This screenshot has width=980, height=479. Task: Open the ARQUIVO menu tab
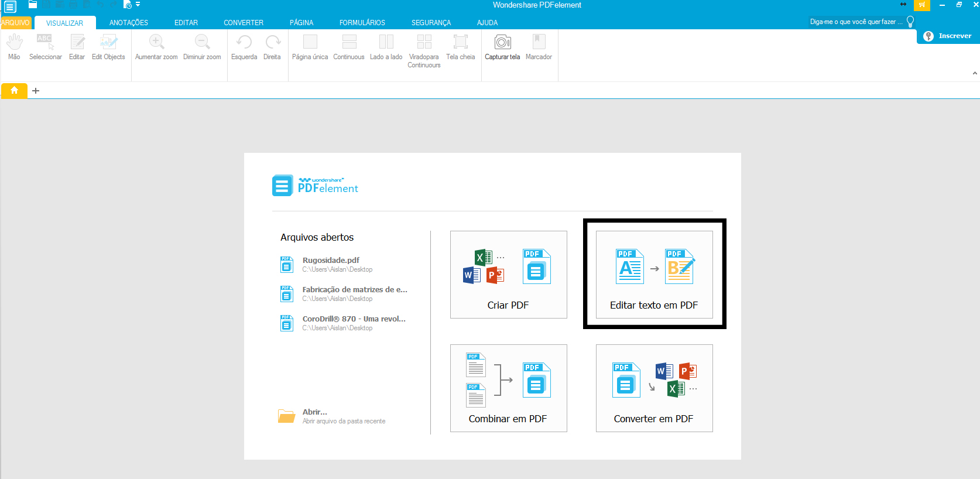coord(15,23)
